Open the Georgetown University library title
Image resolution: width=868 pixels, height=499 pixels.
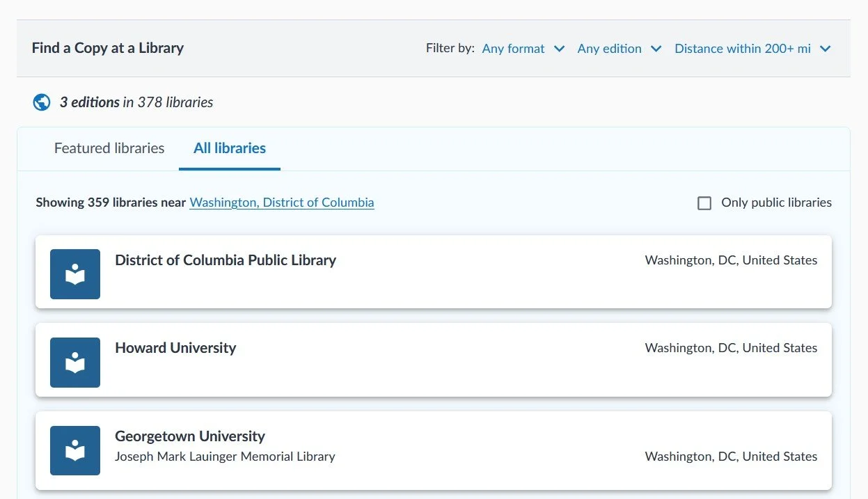(x=190, y=436)
